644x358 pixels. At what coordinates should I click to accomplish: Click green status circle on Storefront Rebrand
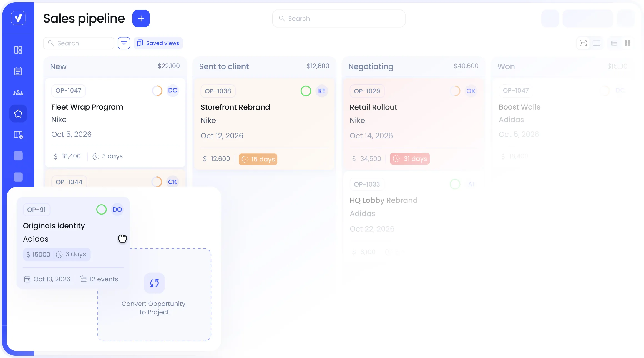tap(306, 91)
